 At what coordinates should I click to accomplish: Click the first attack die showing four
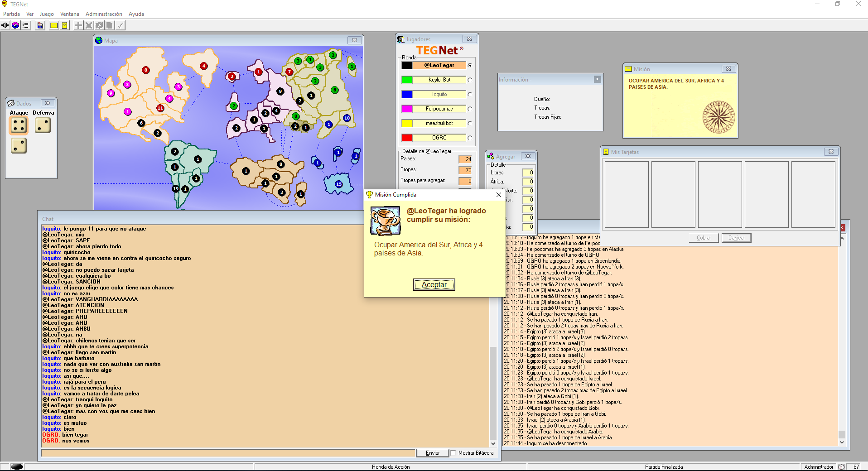pyautogui.click(x=19, y=125)
